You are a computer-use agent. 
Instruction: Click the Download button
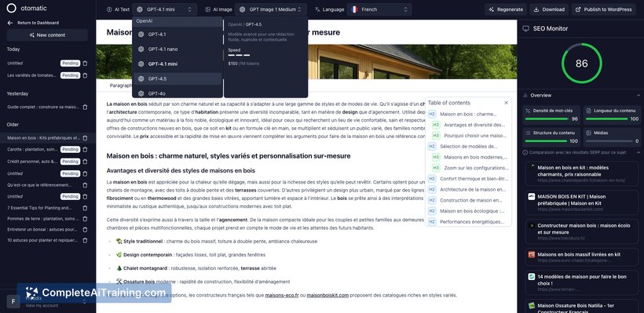click(549, 9)
